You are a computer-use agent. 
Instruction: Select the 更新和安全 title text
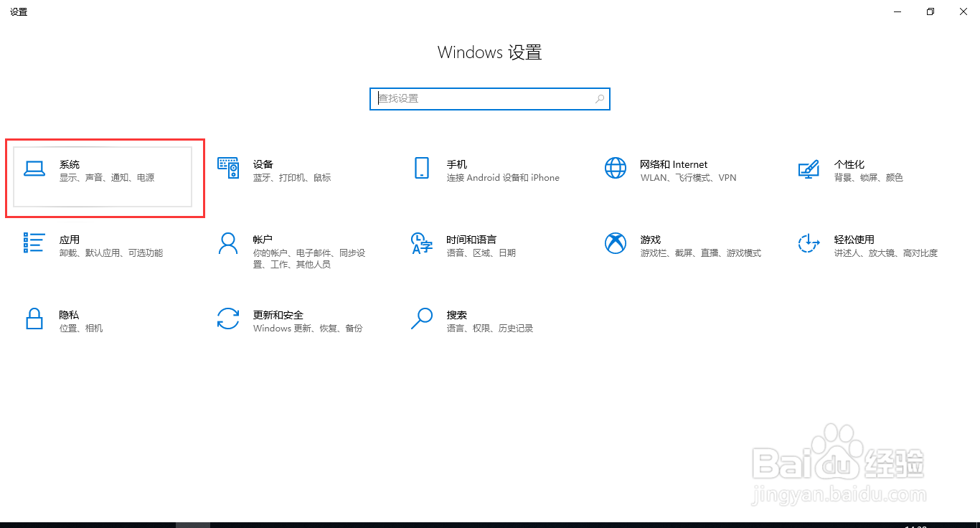pos(278,315)
